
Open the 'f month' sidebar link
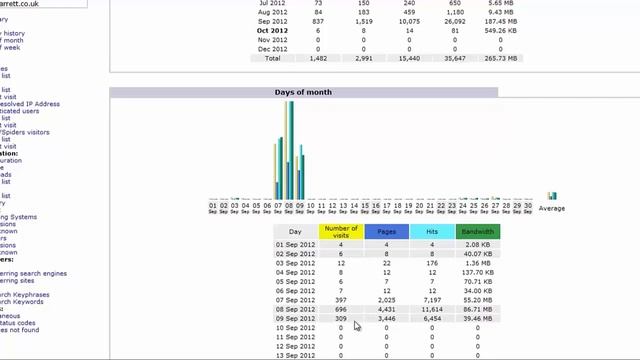pyautogui.click(x=11, y=40)
